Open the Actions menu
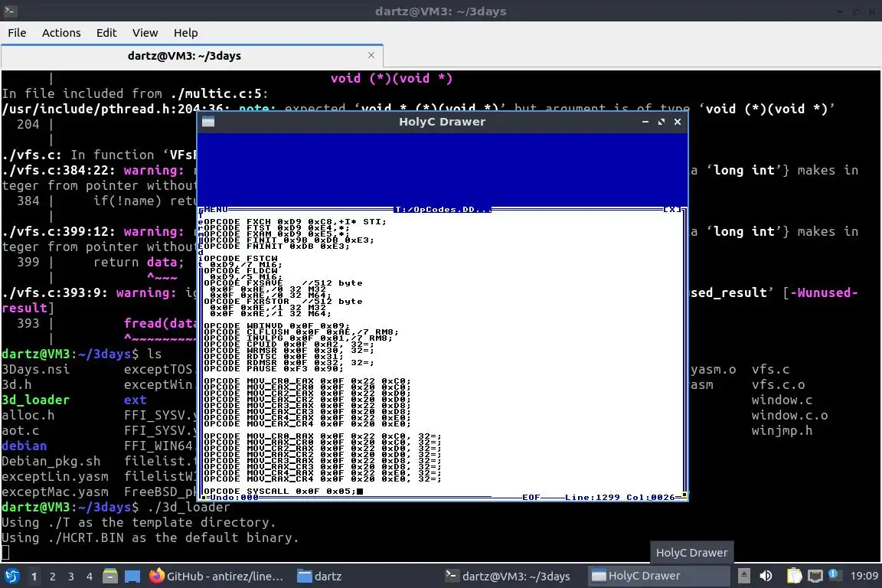Screen dimensions: 882x588 [x=61, y=33]
